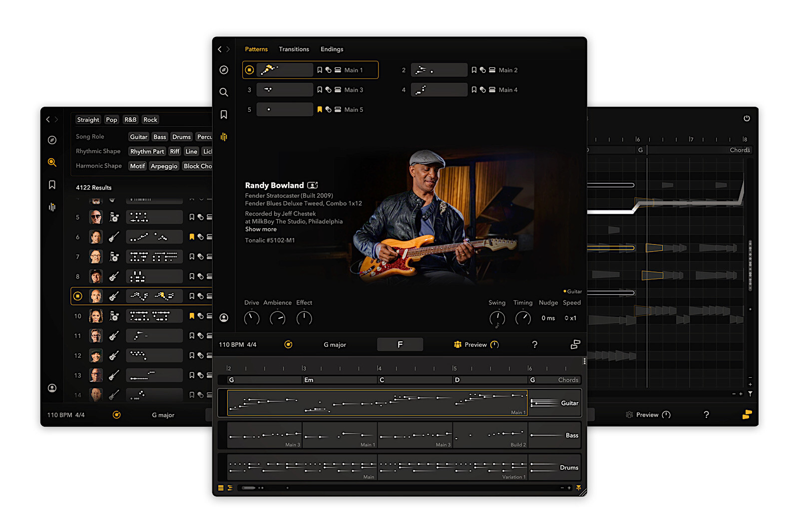The image size is (799, 532).
Task: Select the orange waveform icon in center sidebar
Action: pyautogui.click(x=224, y=137)
